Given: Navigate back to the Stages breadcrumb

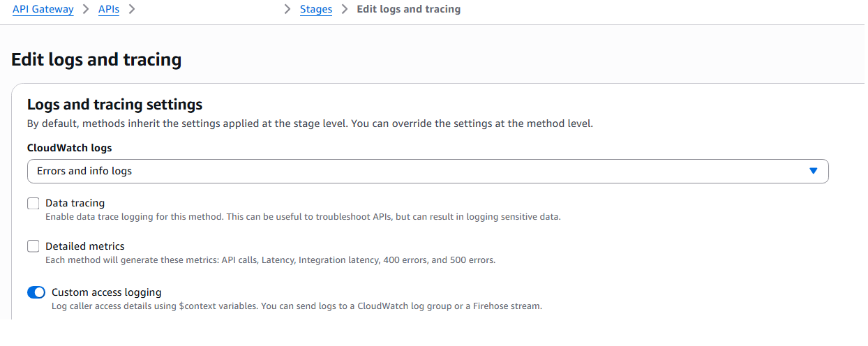Looking at the screenshot, I should click(x=315, y=10).
